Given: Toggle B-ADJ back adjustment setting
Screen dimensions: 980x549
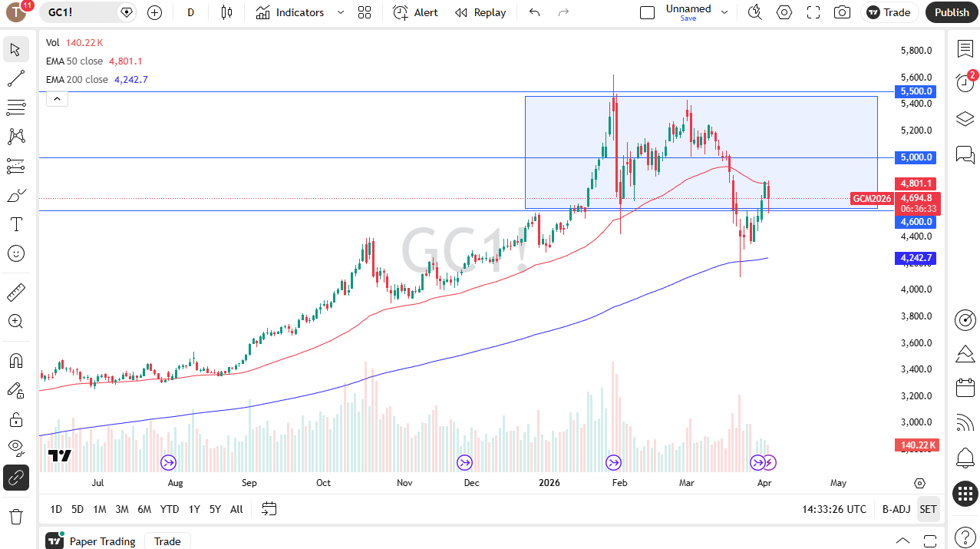Looking at the screenshot, I should click(x=896, y=509).
